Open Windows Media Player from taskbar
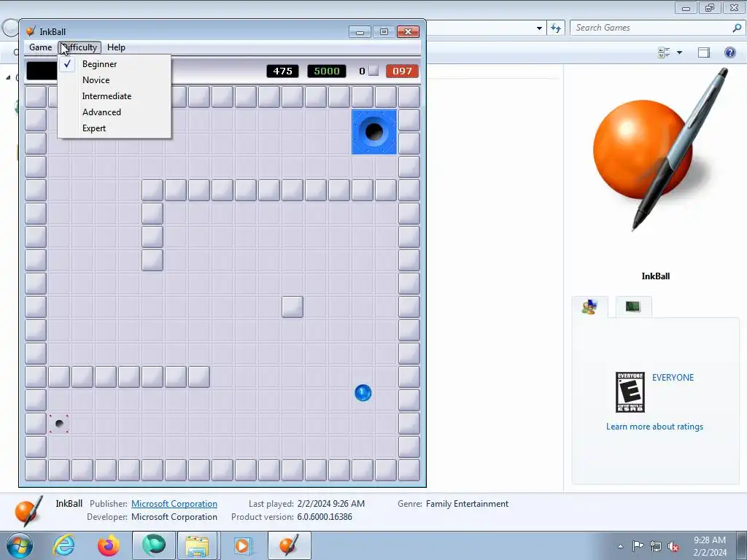 click(x=242, y=545)
